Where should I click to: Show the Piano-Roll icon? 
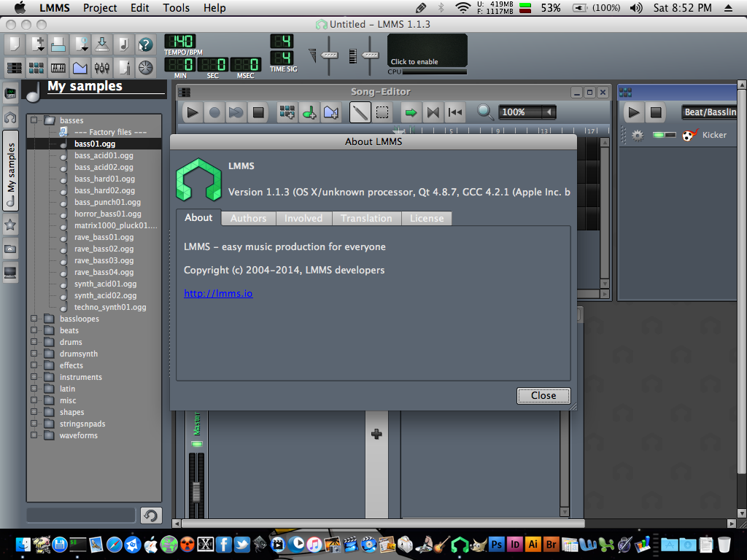pyautogui.click(x=58, y=68)
